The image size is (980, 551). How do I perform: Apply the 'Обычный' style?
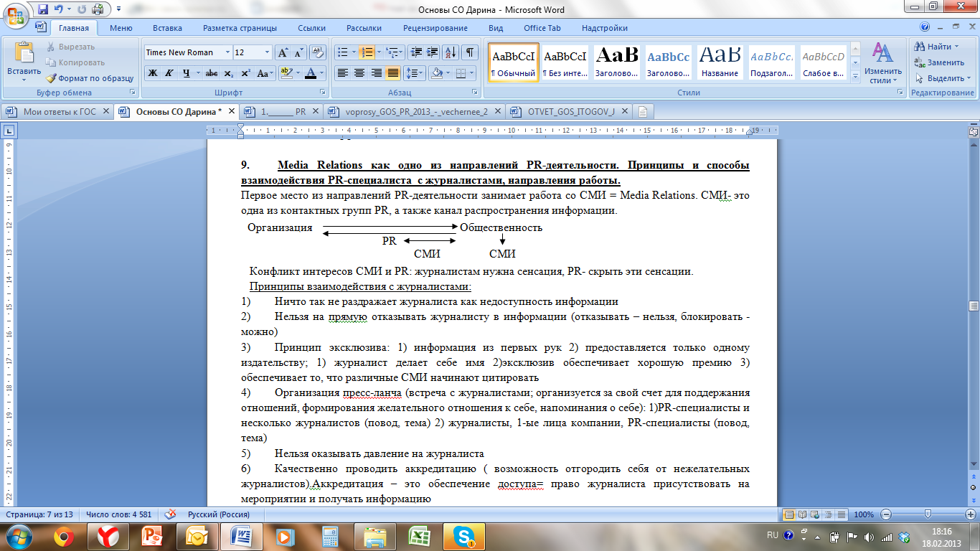click(513, 62)
